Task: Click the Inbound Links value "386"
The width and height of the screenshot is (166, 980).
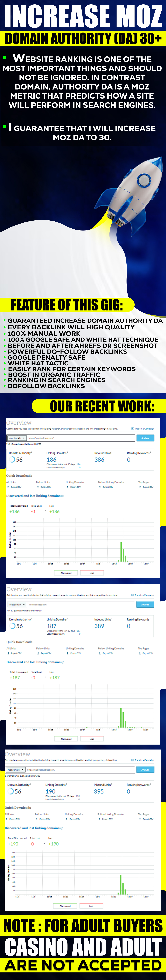Action: coord(99,460)
